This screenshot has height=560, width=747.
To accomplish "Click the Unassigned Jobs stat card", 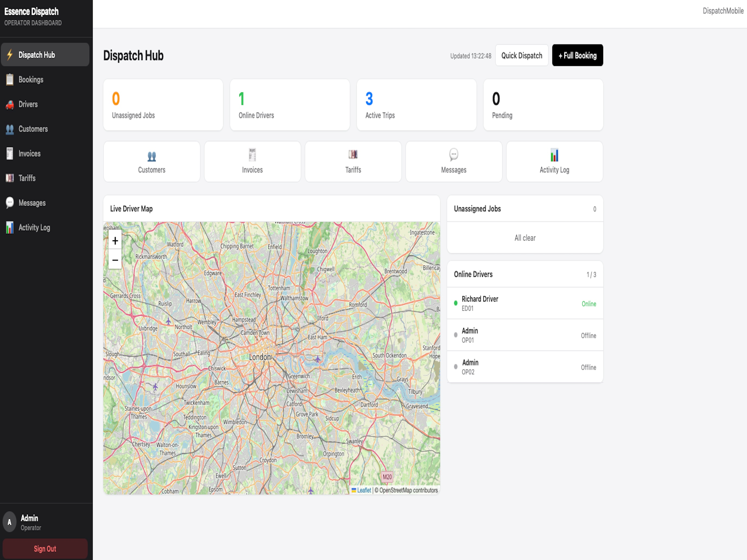I will tap(163, 105).
